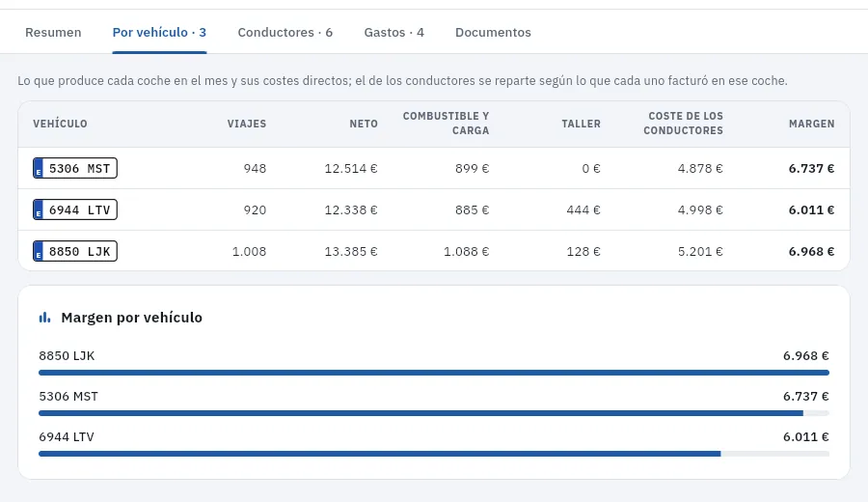Click the 5306 MST license plate badge
This screenshot has width=868, height=502.
coord(75,168)
